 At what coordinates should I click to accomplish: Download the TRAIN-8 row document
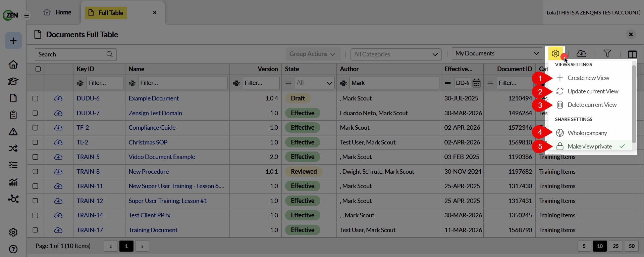coord(58,172)
